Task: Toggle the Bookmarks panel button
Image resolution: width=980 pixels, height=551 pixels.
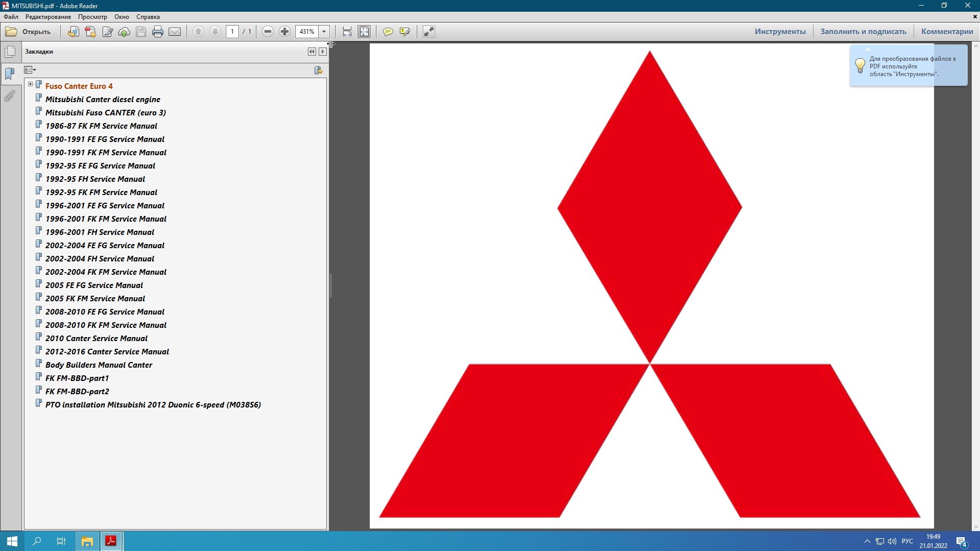Action: [10, 74]
